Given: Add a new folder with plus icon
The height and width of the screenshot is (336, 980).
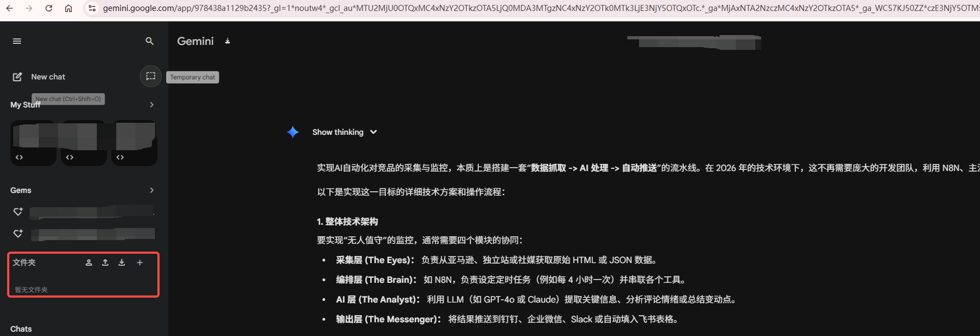Looking at the screenshot, I should [140, 263].
